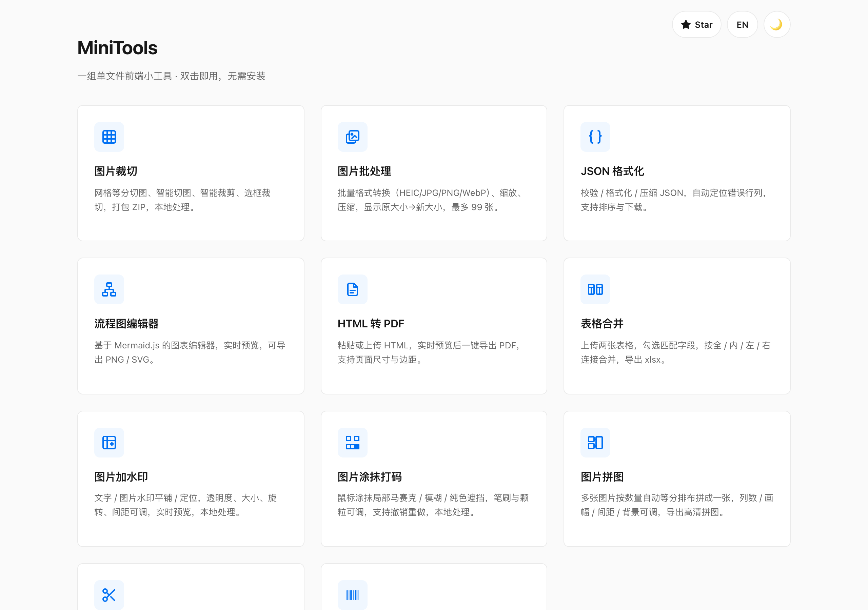This screenshot has width=868, height=610.
Task: Open the HTML 转 PDF title
Action: point(371,324)
